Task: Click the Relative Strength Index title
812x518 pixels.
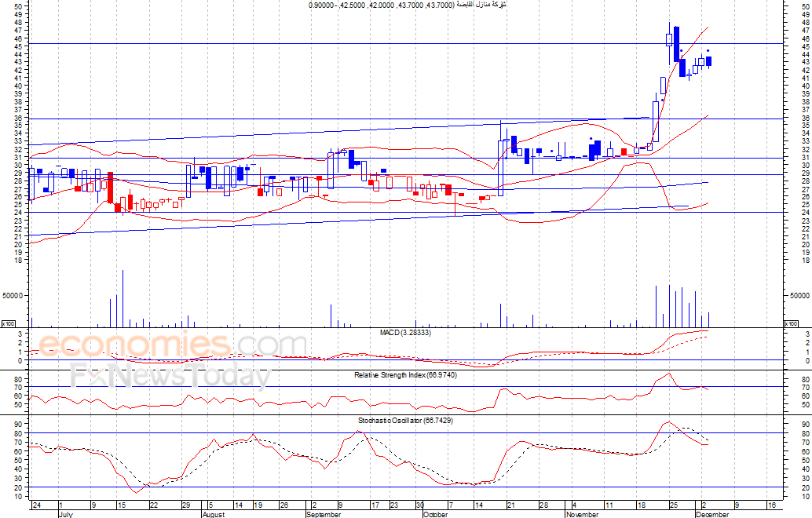Action: tap(405, 375)
